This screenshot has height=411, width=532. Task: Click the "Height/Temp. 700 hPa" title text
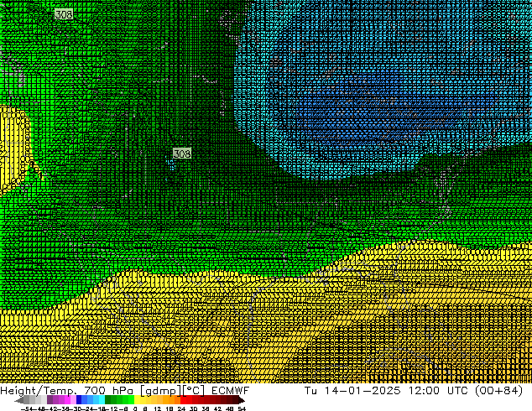[67, 391]
